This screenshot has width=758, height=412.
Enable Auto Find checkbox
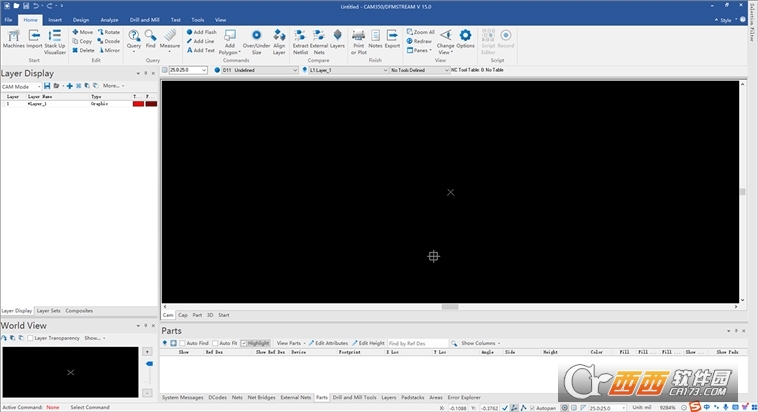pyautogui.click(x=183, y=343)
